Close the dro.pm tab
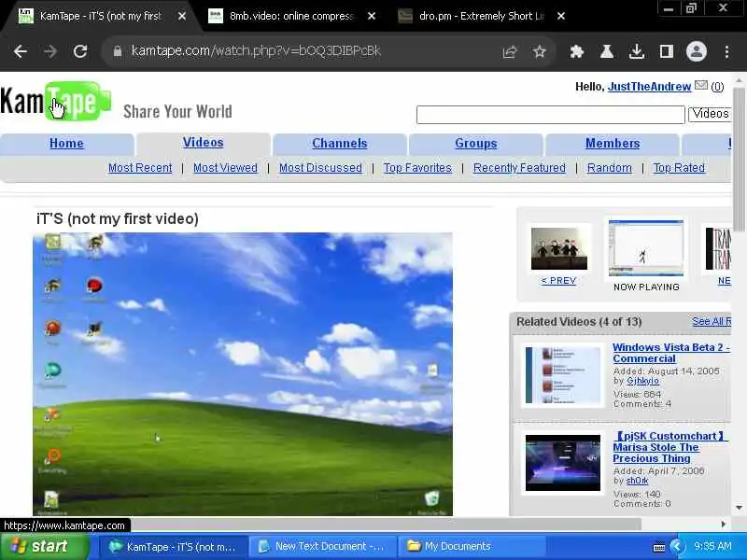Viewport: 747px width, 560px height. [561, 16]
